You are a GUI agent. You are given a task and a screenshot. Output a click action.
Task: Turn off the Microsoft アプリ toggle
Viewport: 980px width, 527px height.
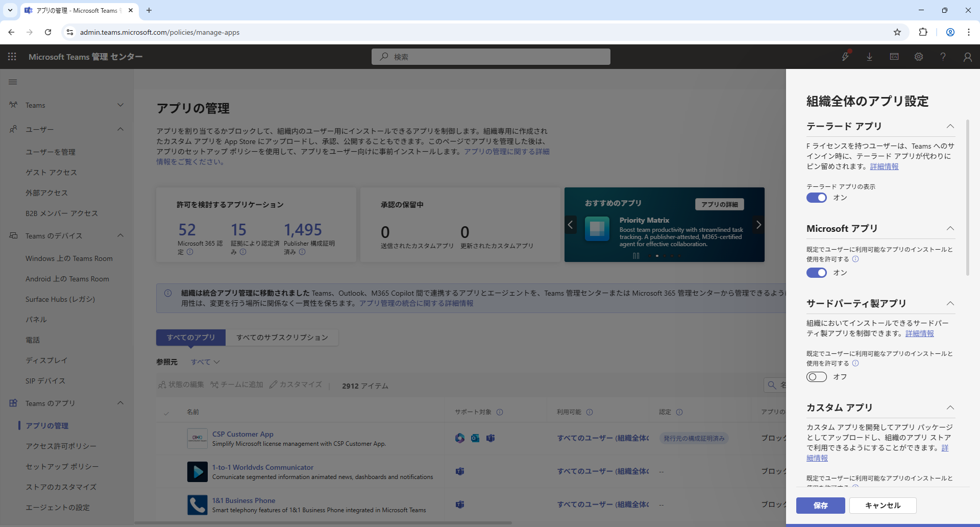coord(817,273)
